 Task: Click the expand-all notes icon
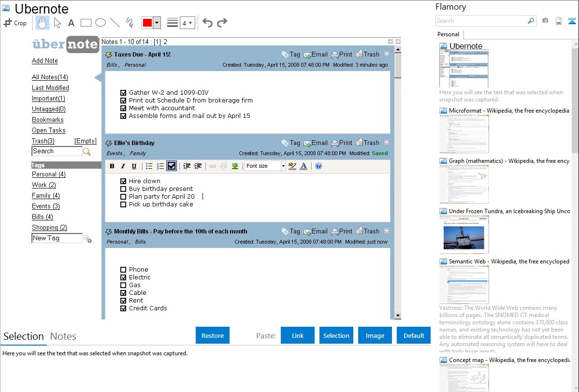coord(398,42)
